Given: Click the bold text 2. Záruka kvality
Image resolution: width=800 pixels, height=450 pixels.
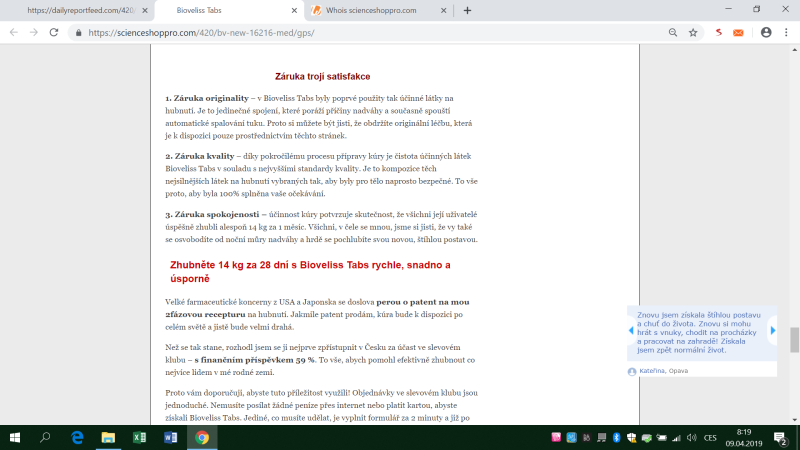Looking at the screenshot, I should 199,156.
